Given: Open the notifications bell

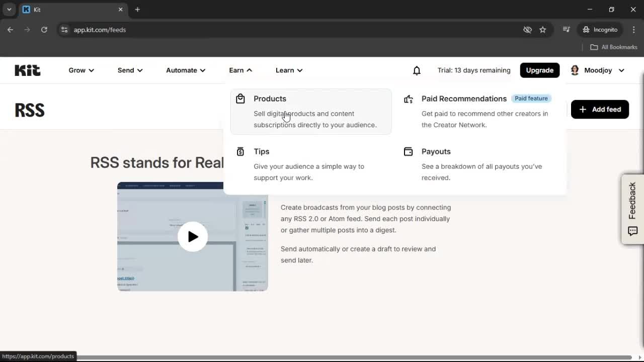Looking at the screenshot, I should pyautogui.click(x=417, y=70).
